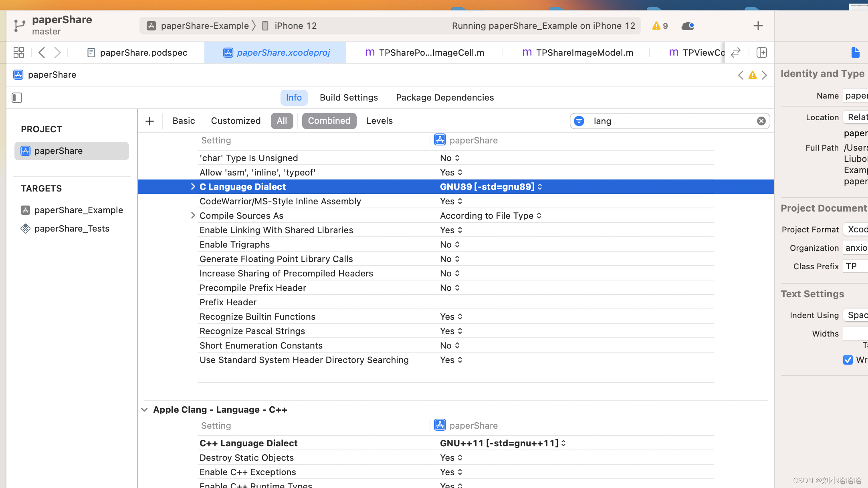Click the paperShare project icon in sidebar

pyautogui.click(x=25, y=150)
